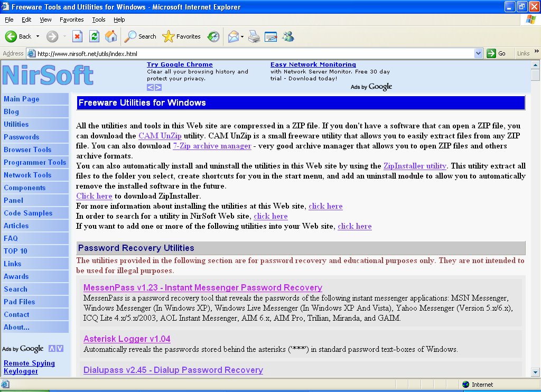Screen dimensions: 541x392
Task: Go to Main Page in sidebar
Action: pyautogui.click(x=35, y=99)
